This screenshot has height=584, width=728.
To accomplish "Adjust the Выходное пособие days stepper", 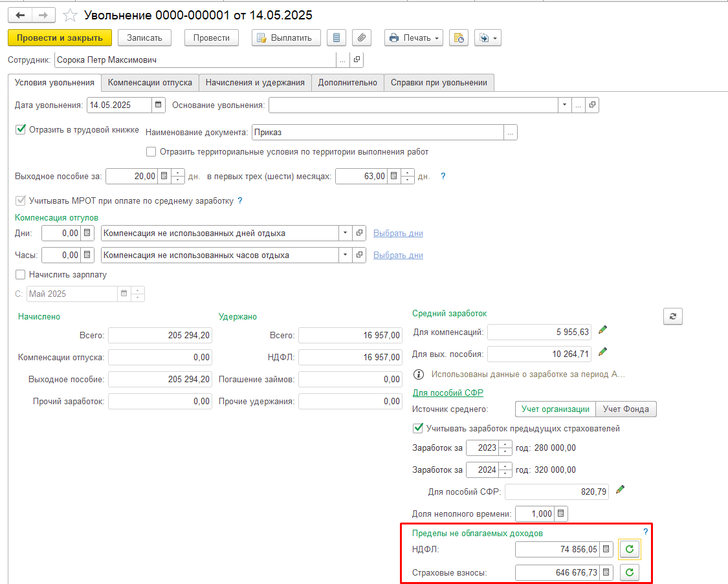I will [178, 177].
